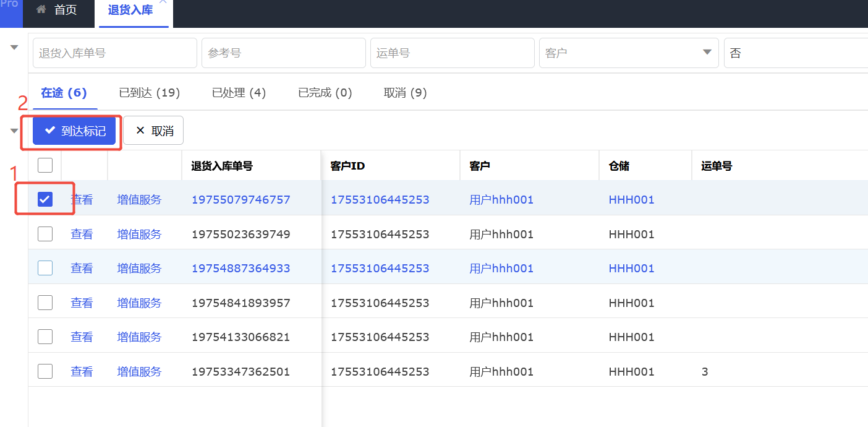Uncheck the row checkbox for 19755079746757
This screenshot has height=427, width=868.
[45, 199]
